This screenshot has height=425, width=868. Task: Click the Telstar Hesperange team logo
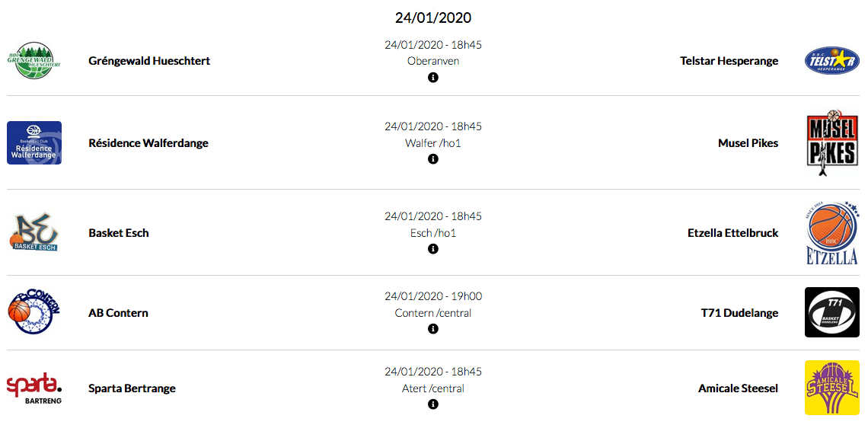831,61
